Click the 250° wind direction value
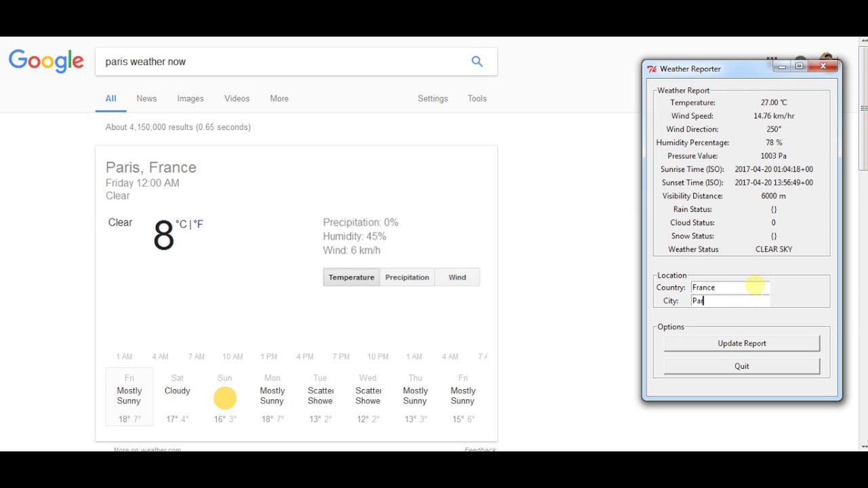 point(774,129)
